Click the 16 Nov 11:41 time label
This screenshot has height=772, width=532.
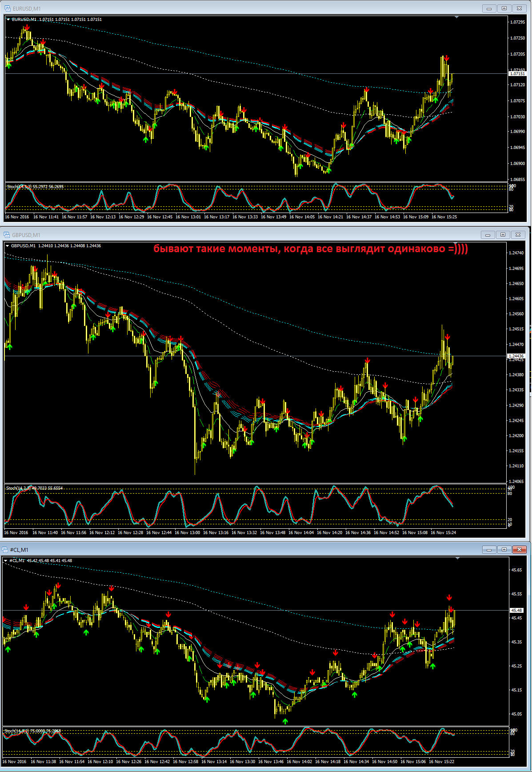point(46,217)
